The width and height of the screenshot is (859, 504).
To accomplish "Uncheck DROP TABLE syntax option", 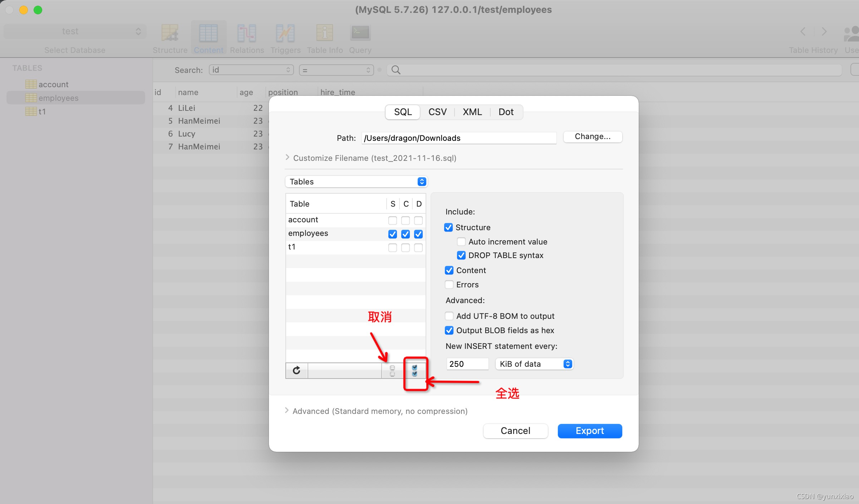I will [x=461, y=255].
